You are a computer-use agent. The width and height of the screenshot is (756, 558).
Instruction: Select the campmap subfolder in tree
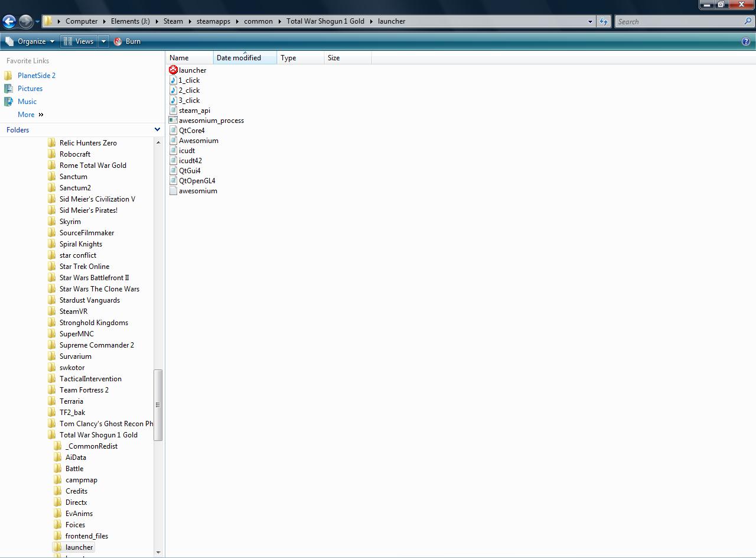82,480
